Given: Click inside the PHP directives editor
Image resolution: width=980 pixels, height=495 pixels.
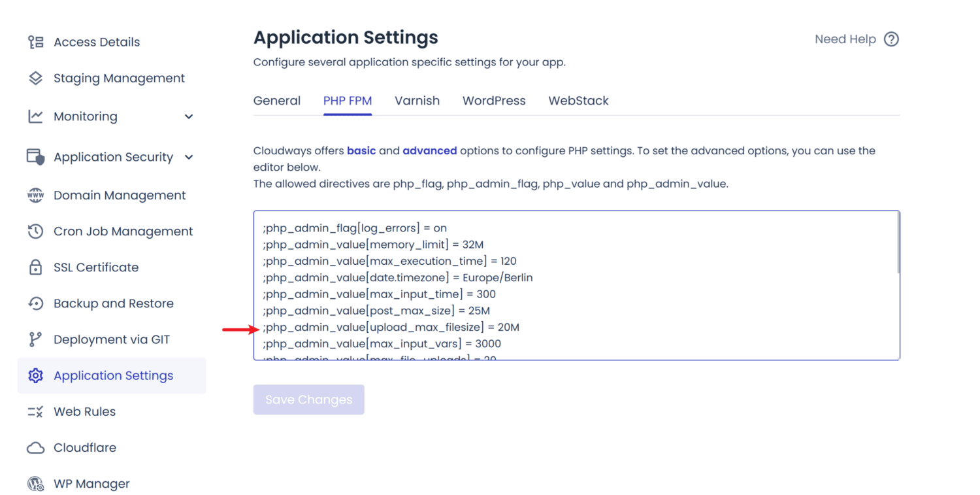Looking at the screenshot, I should click(575, 286).
